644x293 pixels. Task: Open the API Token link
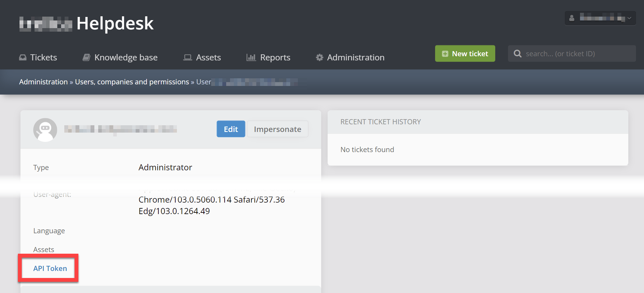(x=50, y=268)
